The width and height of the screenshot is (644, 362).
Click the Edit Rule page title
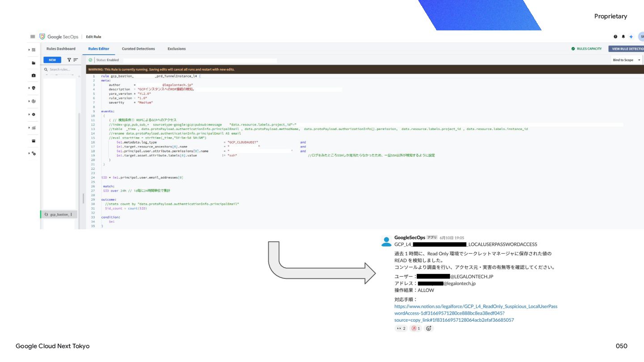(94, 37)
